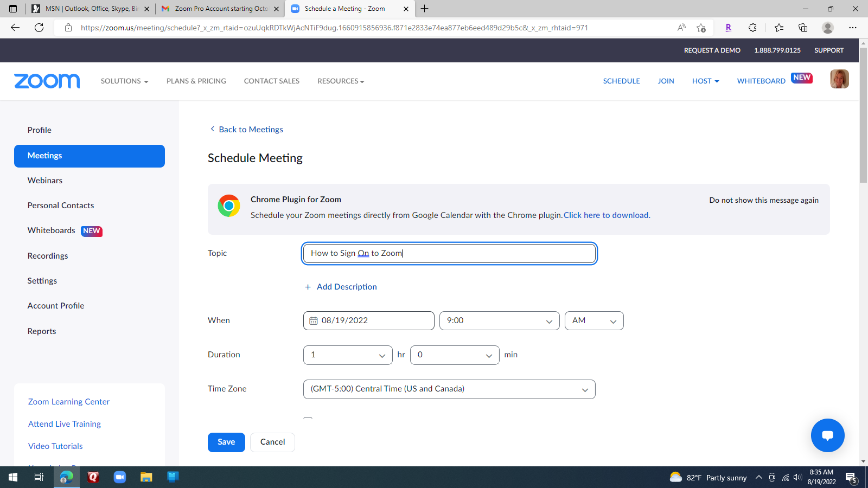The width and height of the screenshot is (868, 488).
Task: Open browser Settings and more menu
Action: pos(853,28)
